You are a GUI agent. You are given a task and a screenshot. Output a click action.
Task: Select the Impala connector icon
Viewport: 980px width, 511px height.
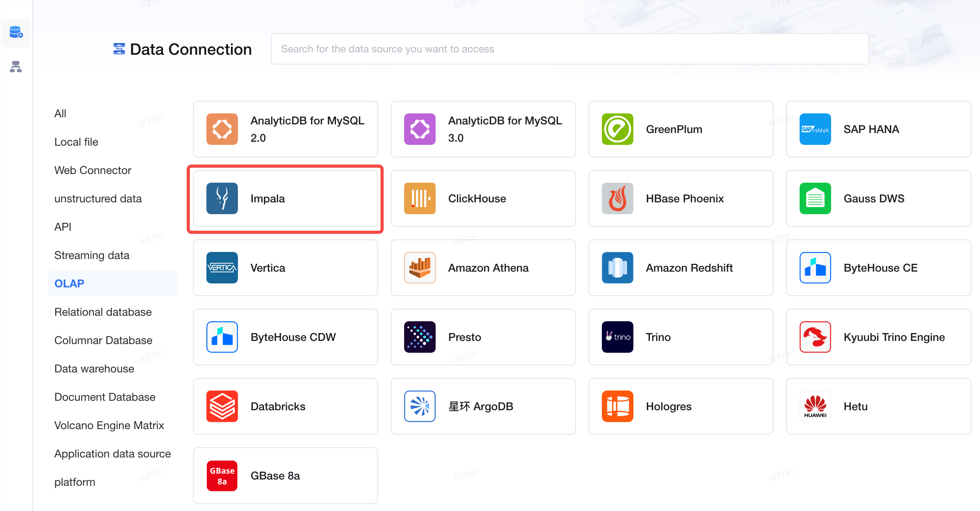[222, 198]
